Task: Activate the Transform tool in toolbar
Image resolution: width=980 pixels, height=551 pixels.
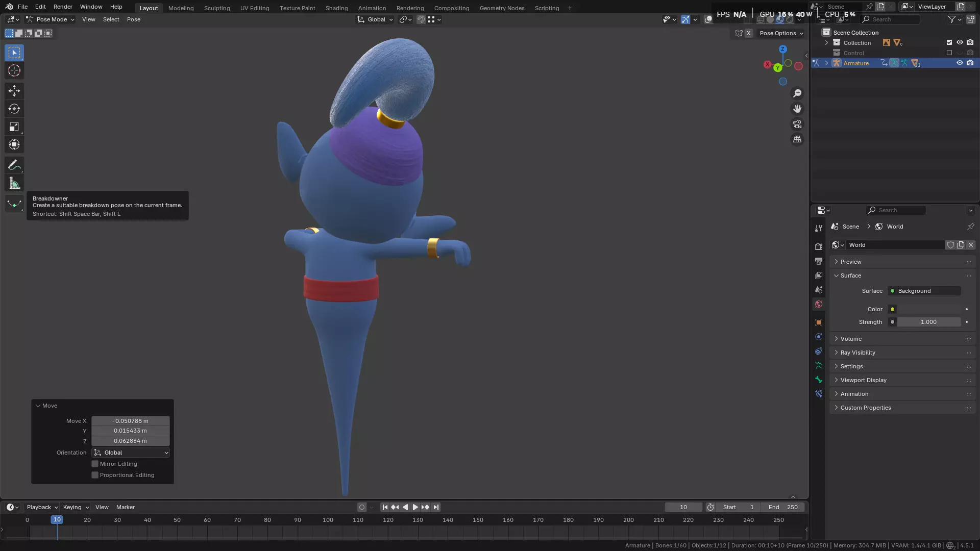Action: pos(14,144)
